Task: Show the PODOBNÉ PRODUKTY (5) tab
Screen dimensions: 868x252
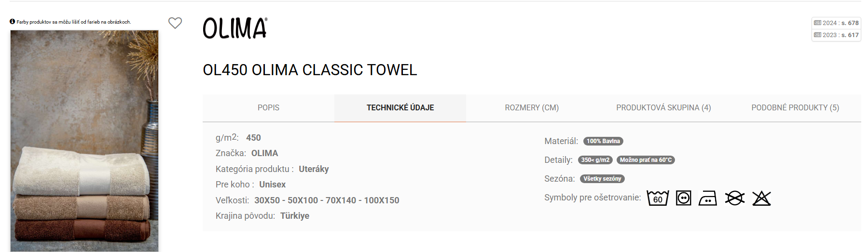Action: coord(795,108)
